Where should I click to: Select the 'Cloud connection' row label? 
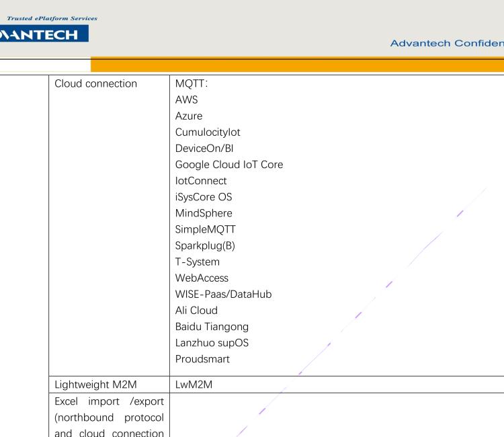pyautogui.click(x=95, y=85)
